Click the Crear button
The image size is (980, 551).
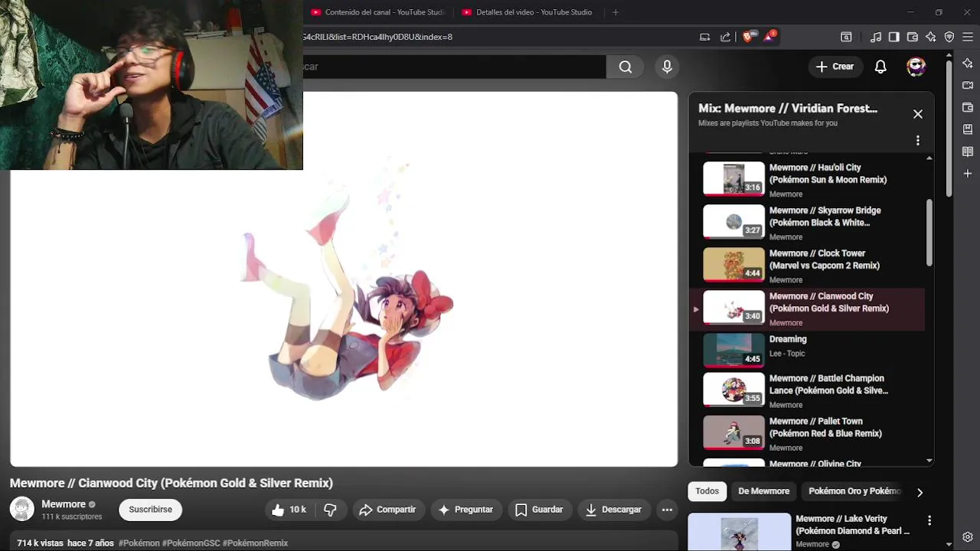click(x=835, y=67)
